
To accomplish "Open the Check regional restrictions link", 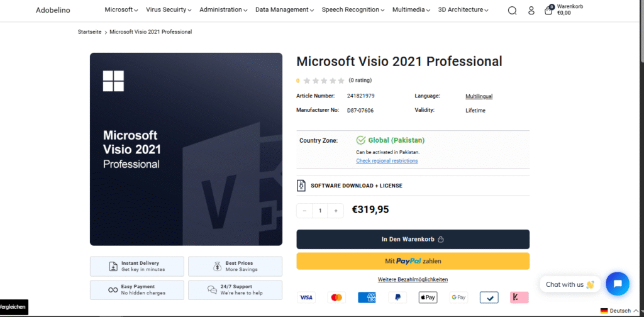I will coord(387,161).
